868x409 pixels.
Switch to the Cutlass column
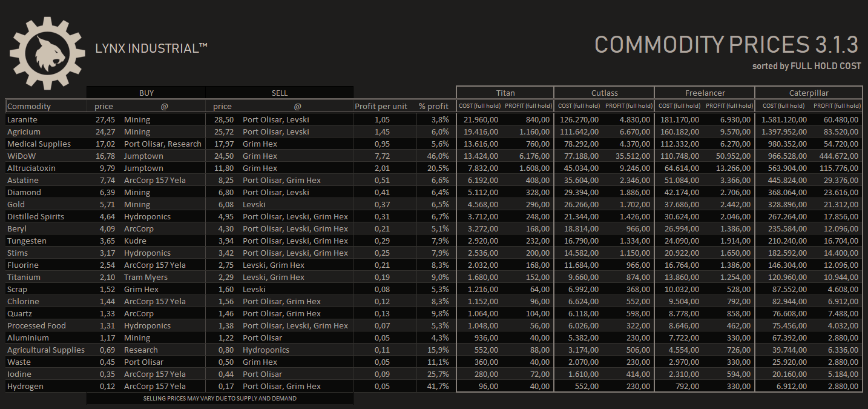point(604,92)
